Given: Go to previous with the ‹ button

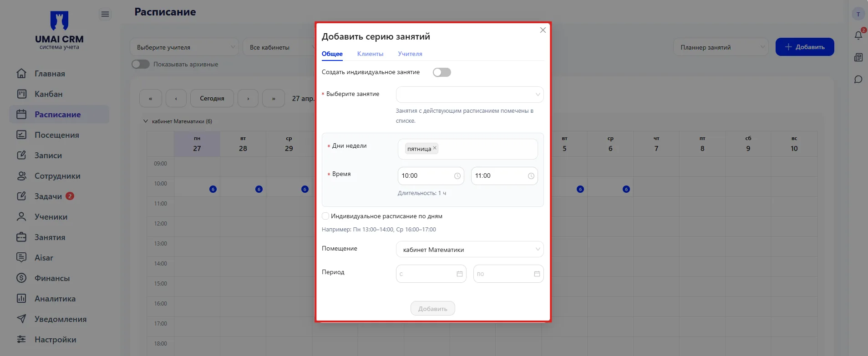Looking at the screenshot, I should 176,98.
